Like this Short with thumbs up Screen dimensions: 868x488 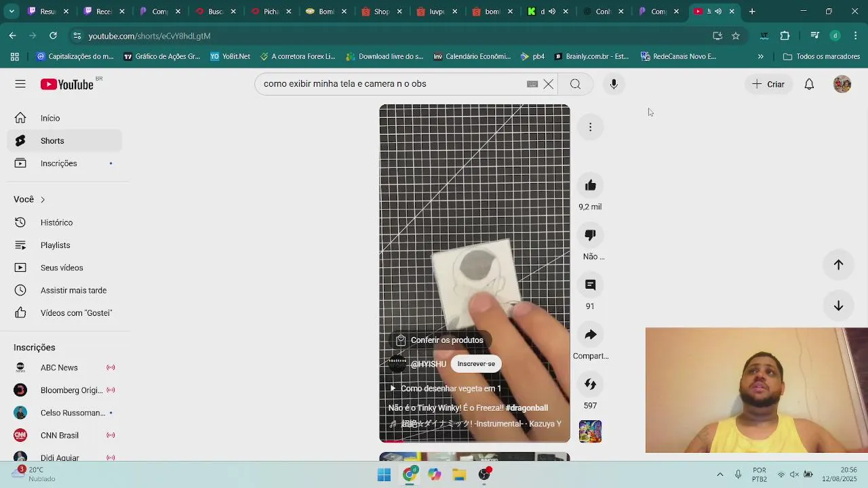point(590,186)
